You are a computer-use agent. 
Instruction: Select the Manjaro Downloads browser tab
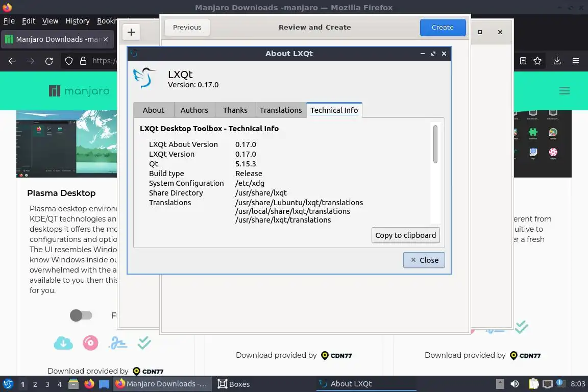click(x=57, y=39)
